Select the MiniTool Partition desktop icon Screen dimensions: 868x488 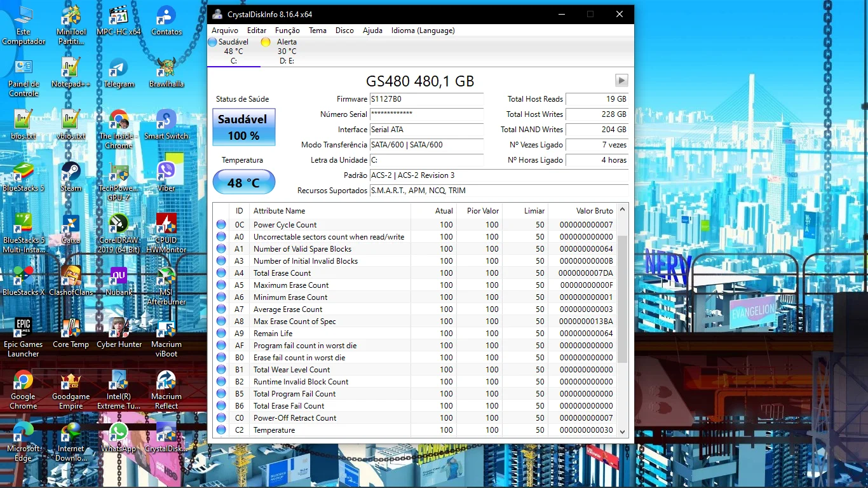[71, 25]
